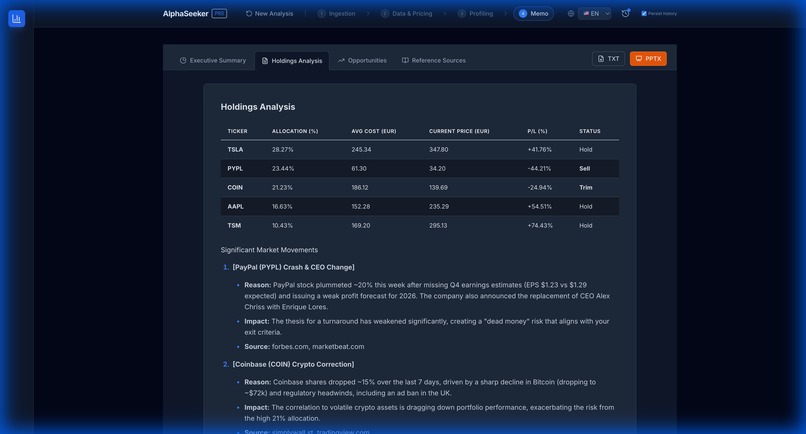Screen dimensions: 806x434
Task: Click the 21.23% allocation value
Action: (x=282, y=188)
